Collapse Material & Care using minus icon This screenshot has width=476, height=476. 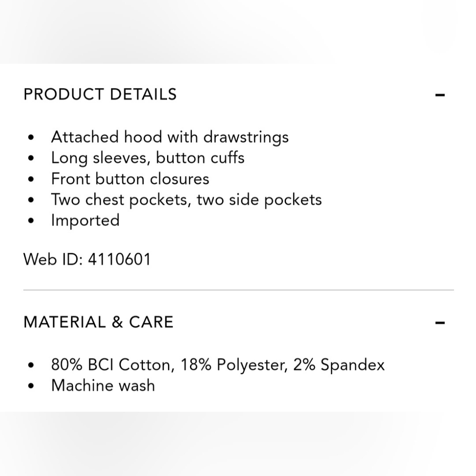pyautogui.click(x=440, y=323)
